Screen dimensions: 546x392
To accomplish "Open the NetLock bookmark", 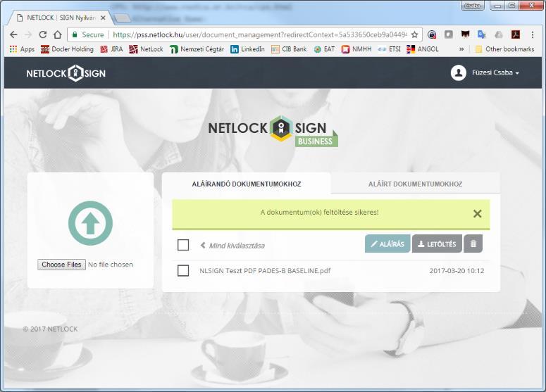I will (x=147, y=49).
